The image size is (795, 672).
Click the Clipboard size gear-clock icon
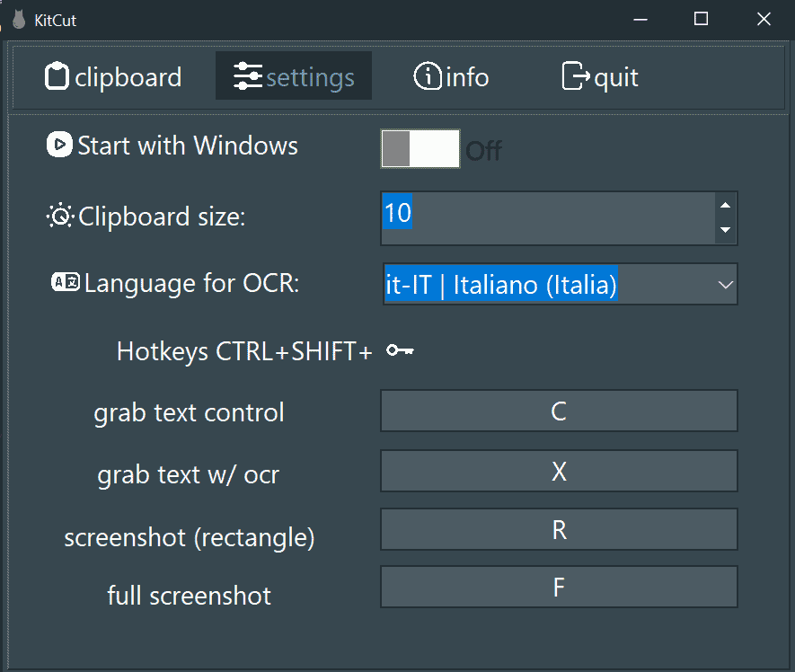point(61,216)
